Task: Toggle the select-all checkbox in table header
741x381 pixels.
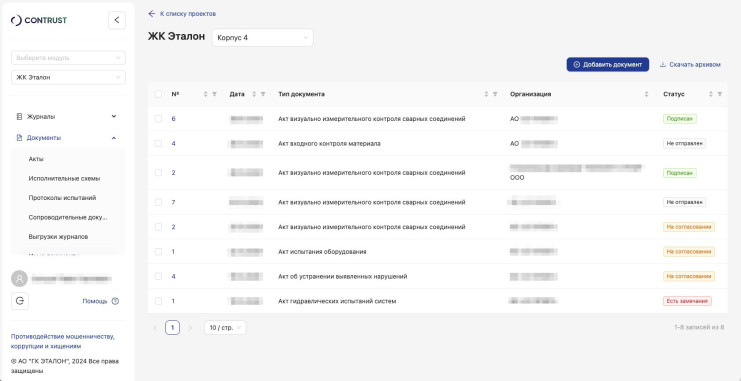Action: (x=158, y=94)
